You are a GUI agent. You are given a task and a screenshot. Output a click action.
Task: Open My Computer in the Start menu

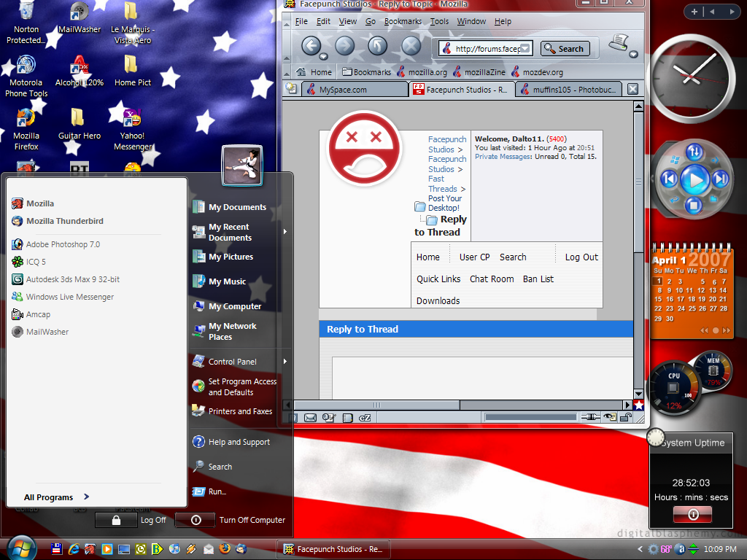coord(228,306)
